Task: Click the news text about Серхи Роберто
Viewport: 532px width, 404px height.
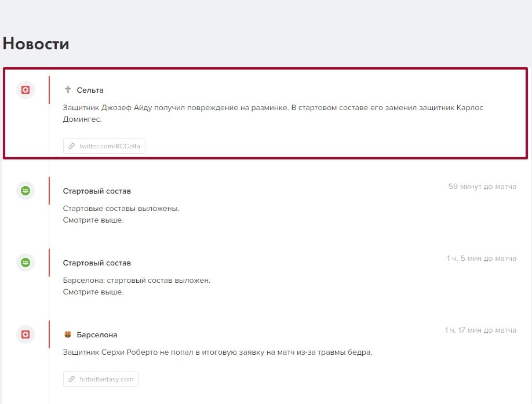Action: point(217,352)
